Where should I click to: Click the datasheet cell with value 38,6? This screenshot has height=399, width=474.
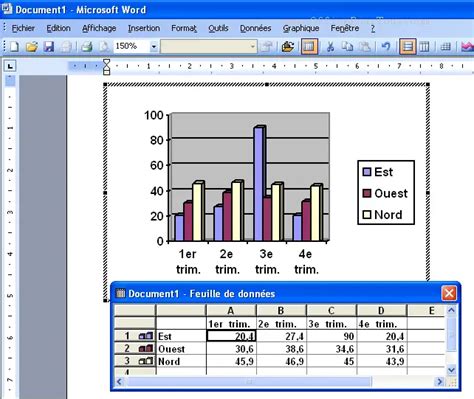[x=281, y=349]
